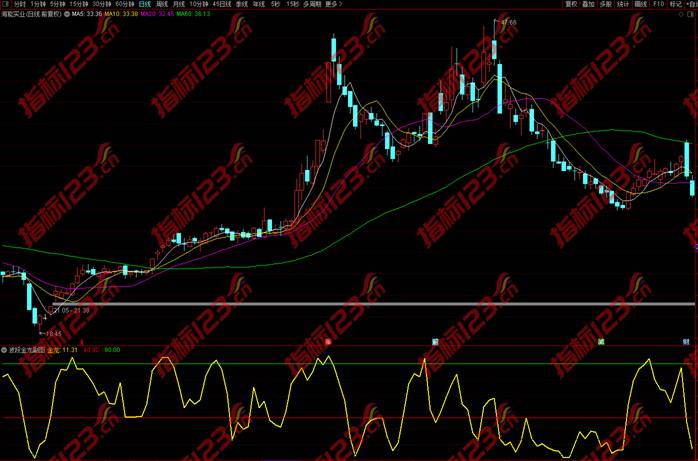The width and height of the screenshot is (698, 461).
Task: Click the round icon beside the indicator name
Action: pyautogui.click(x=4, y=350)
